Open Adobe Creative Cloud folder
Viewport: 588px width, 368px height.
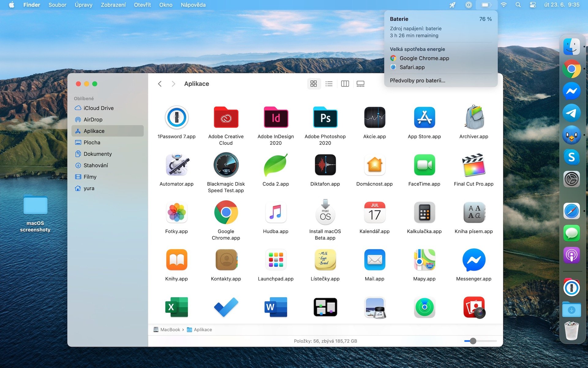(x=226, y=117)
